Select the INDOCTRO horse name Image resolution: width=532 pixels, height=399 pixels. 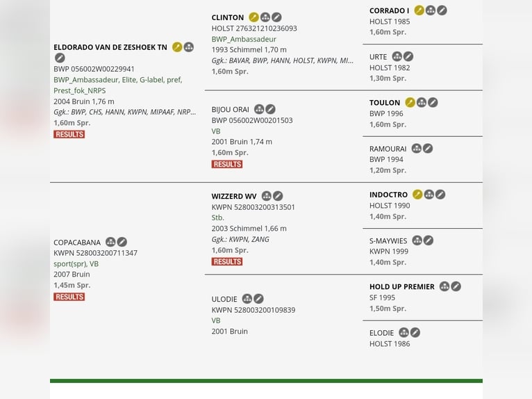388,195
